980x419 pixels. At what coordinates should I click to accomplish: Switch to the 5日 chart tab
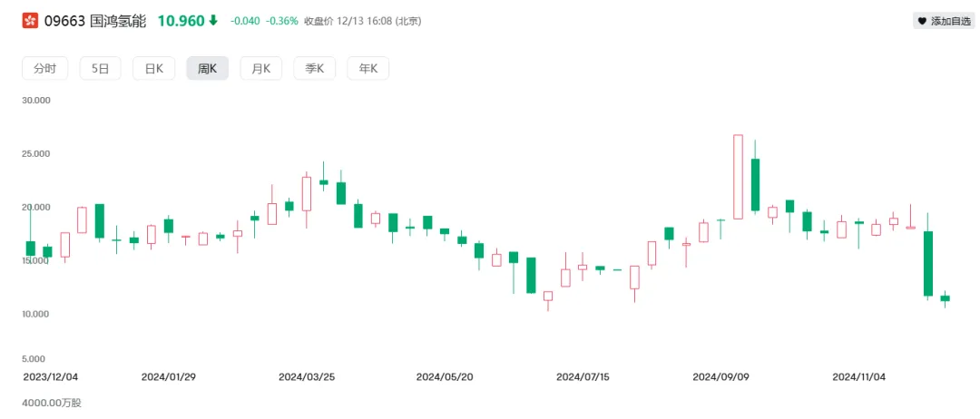click(100, 68)
